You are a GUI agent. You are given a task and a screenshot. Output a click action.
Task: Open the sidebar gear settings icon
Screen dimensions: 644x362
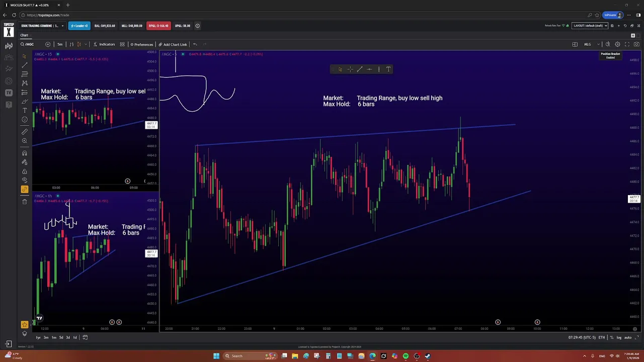[9, 81]
